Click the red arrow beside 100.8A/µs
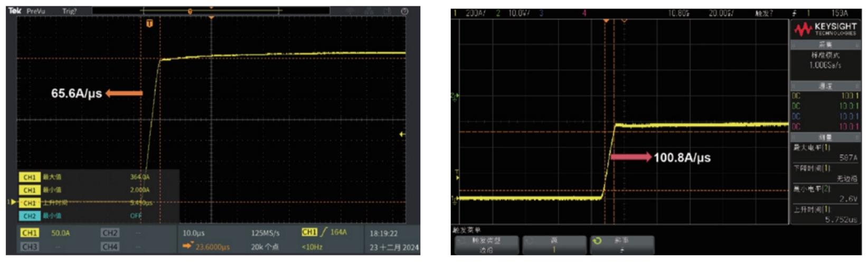The height and width of the screenshot is (270, 868). click(631, 157)
